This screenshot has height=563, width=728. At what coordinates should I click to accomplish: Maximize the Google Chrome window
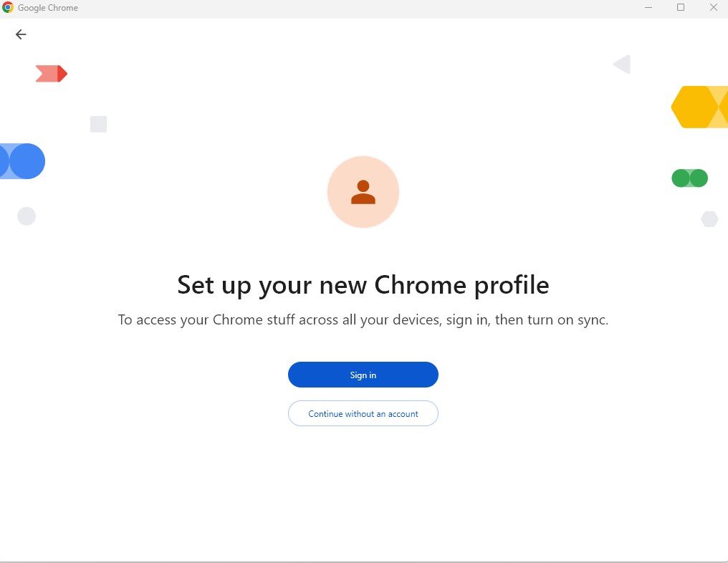681,7
